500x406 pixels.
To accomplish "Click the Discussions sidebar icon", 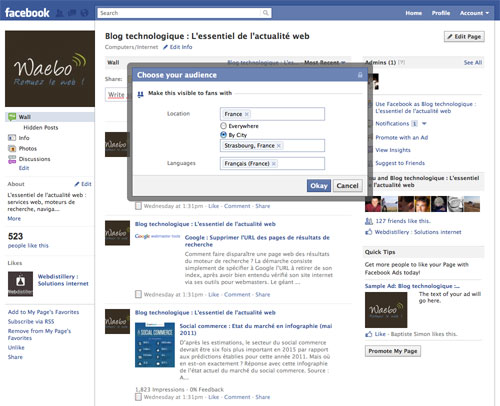I will 12,159.
